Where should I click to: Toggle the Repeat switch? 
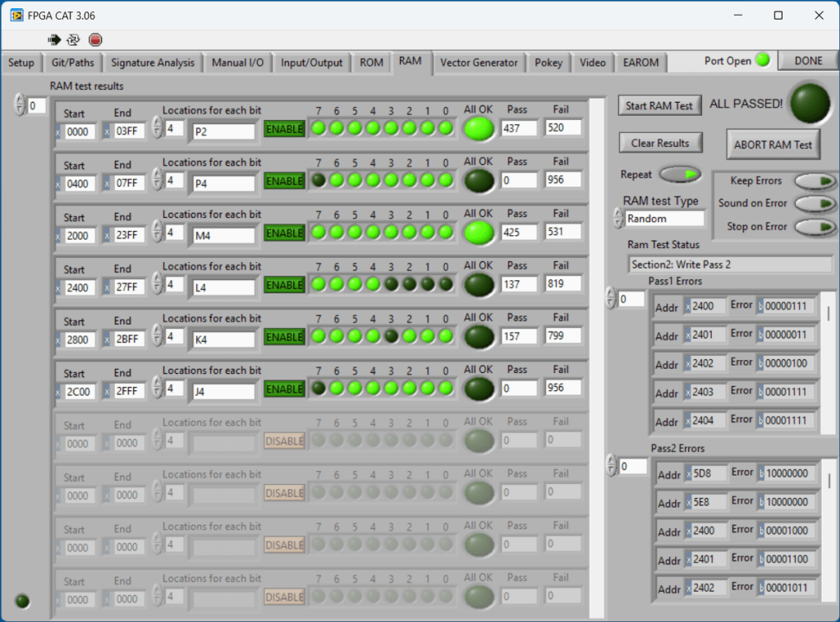pyautogui.click(x=681, y=174)
